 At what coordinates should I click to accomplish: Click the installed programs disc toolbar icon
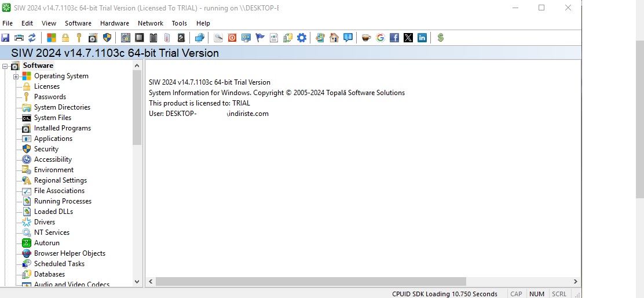(x=93, y=38)
